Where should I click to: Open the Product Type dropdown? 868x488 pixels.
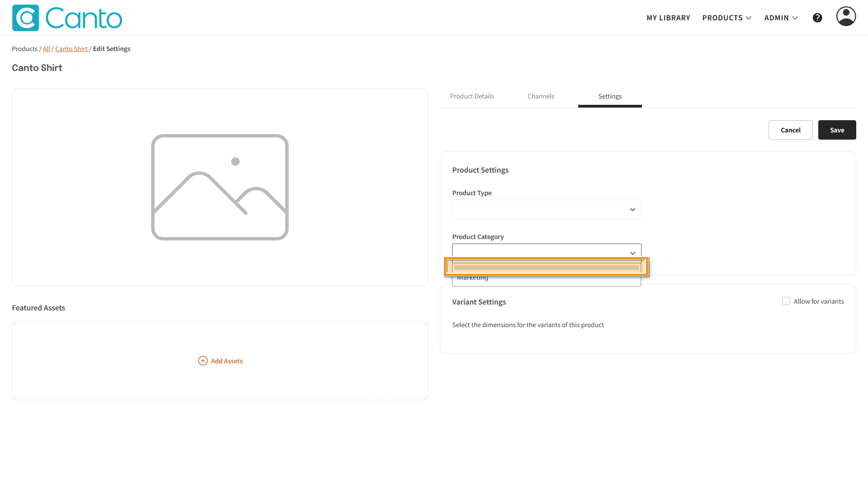click(x=547, y=210)
